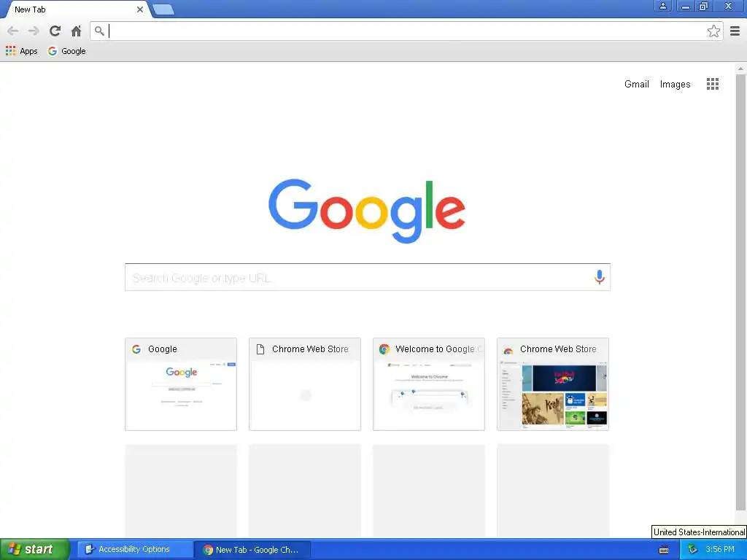Open a new tab with the new-tab button
The width and height of the screenshot is (747, 560).
[x=163, y=9]
